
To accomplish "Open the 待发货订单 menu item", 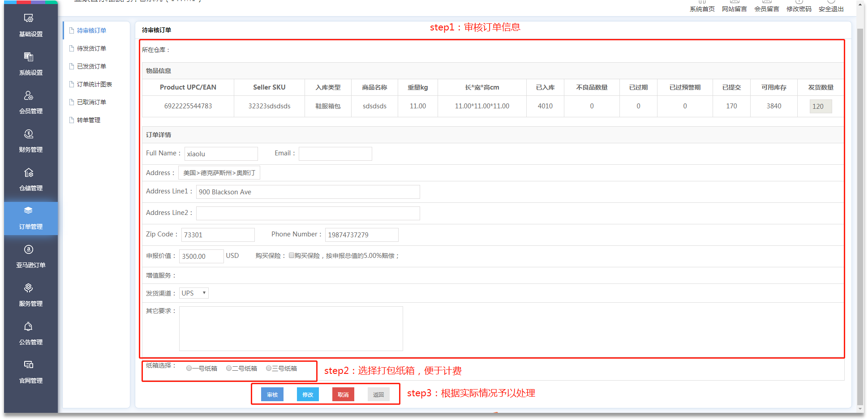I will tap(91, 48).
